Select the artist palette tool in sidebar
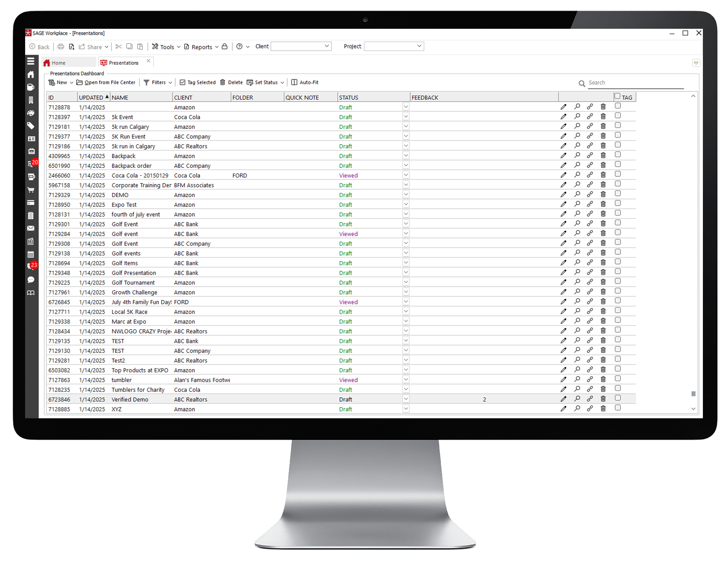The image size is (728, 561). (x=31, y=113)
